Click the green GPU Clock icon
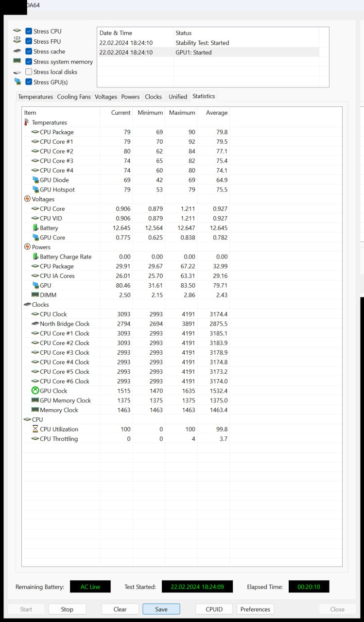This screenshot has width=364, height=622. tap(35, 391)
